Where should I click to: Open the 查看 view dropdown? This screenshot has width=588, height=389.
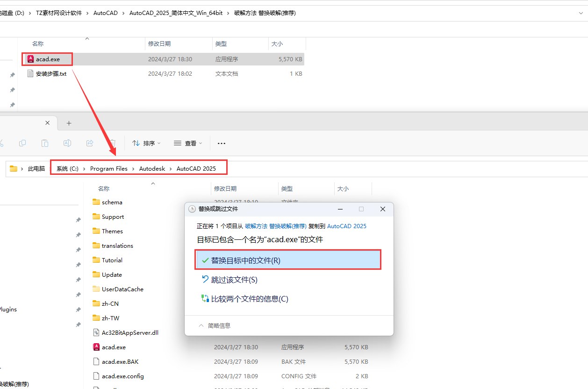pyautogui.click(x=188, y=143)
